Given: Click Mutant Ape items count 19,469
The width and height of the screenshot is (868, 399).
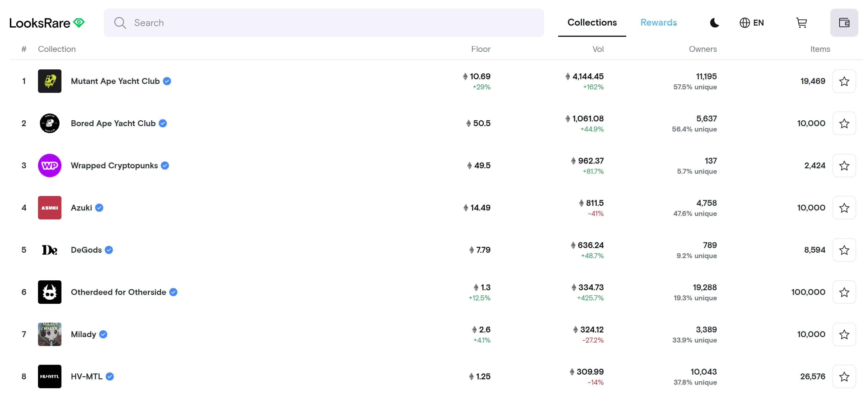Looking at the screenshot, I should 813,81.
